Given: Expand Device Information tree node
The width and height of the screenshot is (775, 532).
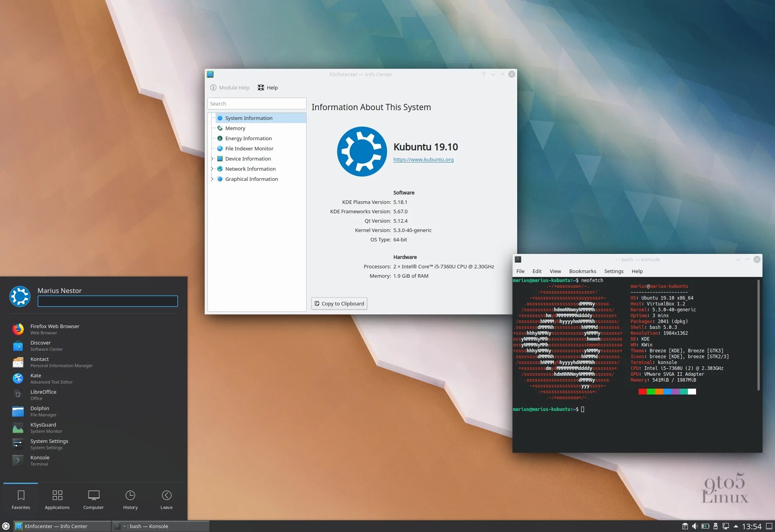Looking at the screenshot, I should pyautogui.click(x=212, y=159).
